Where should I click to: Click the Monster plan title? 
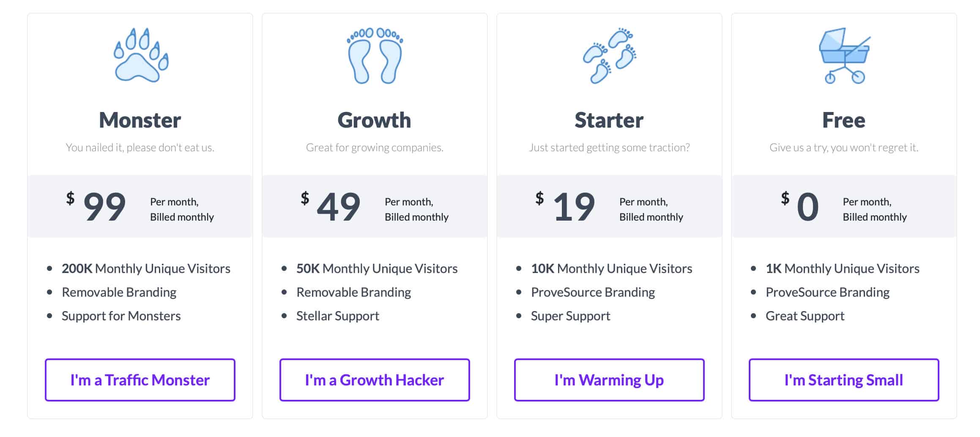[x=140, y=120]
